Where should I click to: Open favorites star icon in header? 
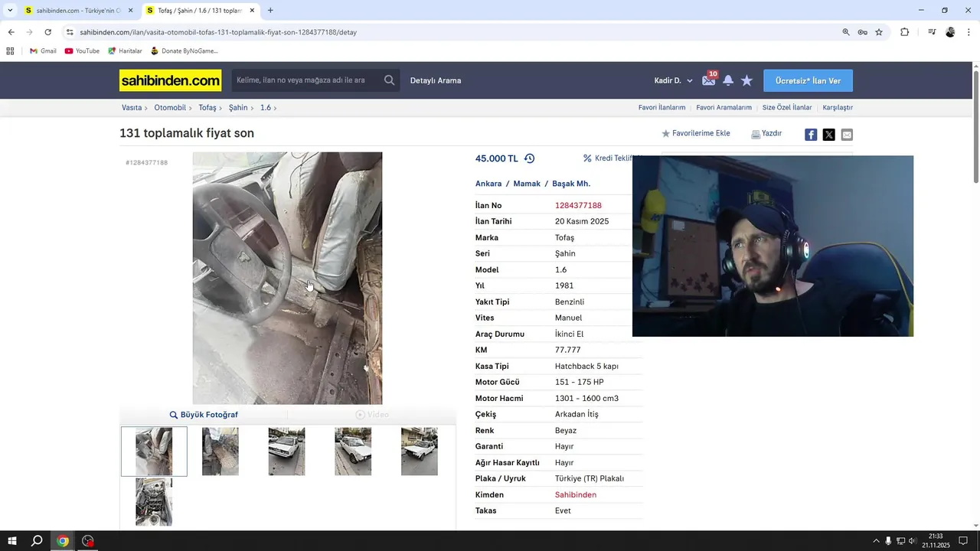[746, 80]
